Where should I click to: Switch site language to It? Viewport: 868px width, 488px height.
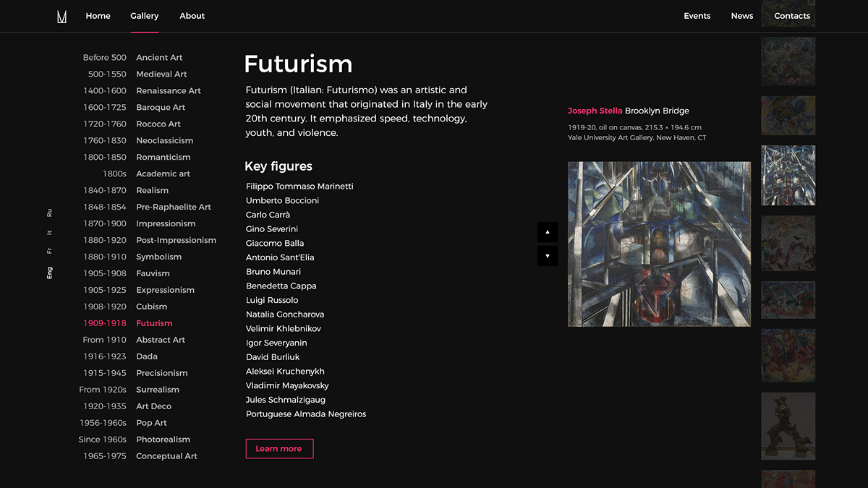pos(49,233)
